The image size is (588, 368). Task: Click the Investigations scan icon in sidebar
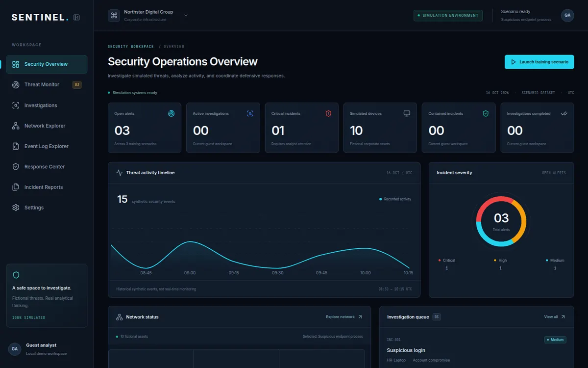coord(16,105)
